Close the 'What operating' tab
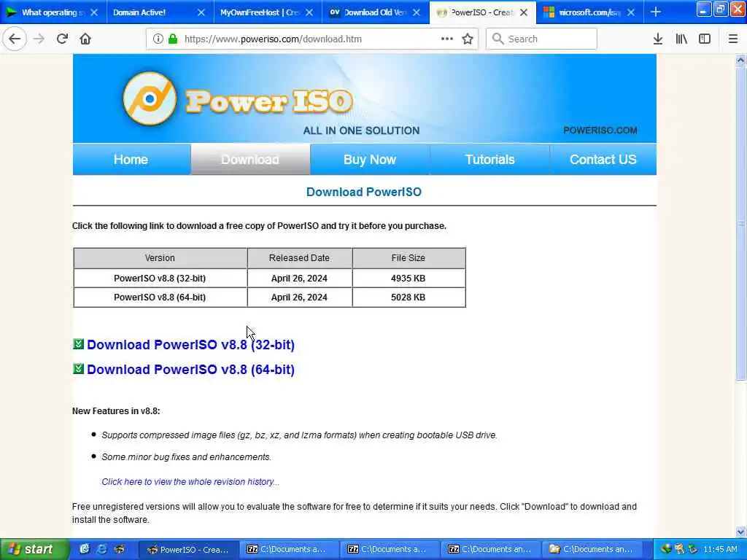 pyautogui.click(x=94, y=12)
